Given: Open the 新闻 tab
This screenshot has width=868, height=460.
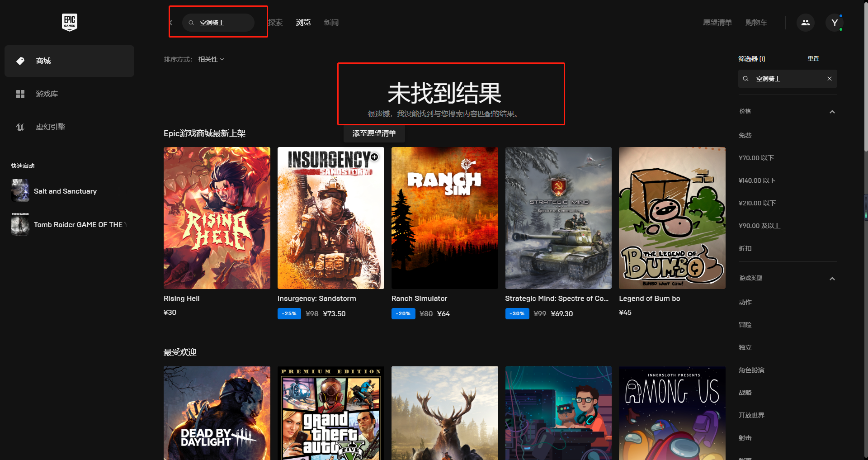Looking at the screenshot, I should (331, 23).
